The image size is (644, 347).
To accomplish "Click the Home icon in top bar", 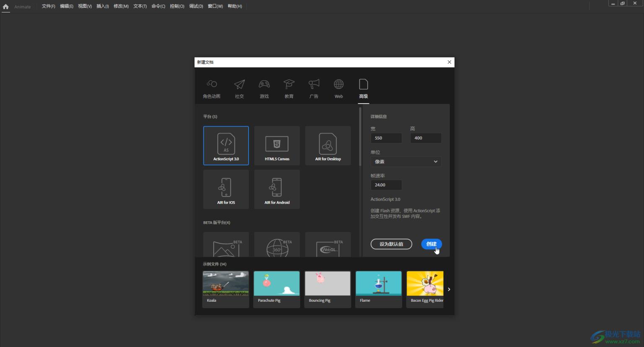I will coord(6,7).
